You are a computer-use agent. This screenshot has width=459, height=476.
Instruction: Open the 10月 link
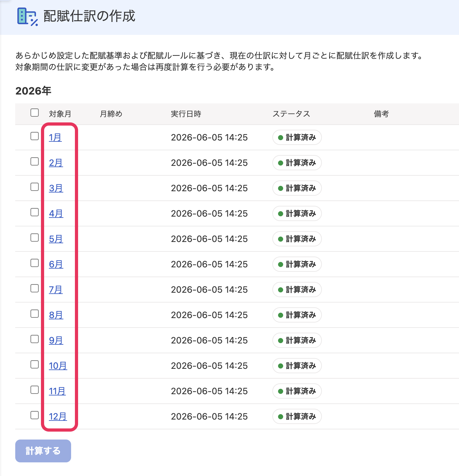pos(58,366)
